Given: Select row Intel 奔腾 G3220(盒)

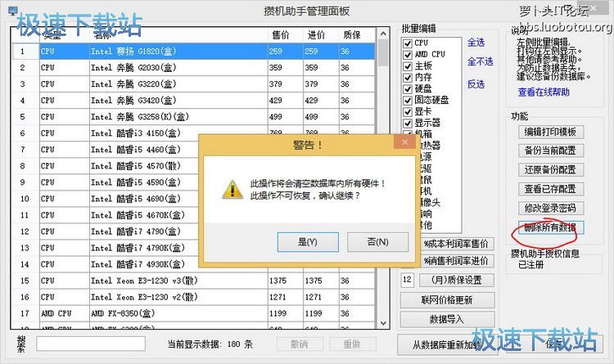Looking at the screenshot, I should [x=193, y=84].
